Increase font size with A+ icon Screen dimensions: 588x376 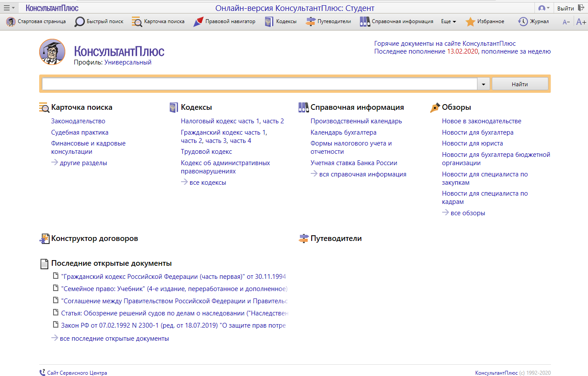[581, 22]
